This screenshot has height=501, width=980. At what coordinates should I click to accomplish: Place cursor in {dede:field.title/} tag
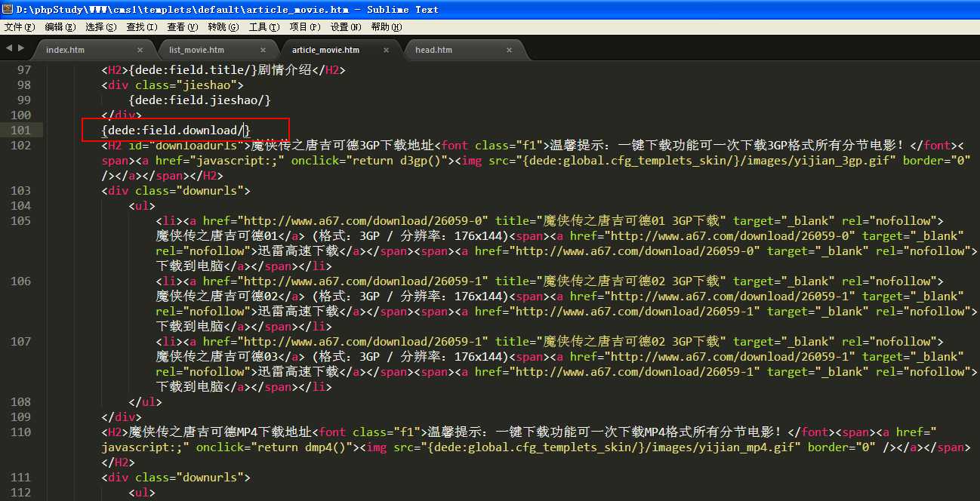[193, 70]
